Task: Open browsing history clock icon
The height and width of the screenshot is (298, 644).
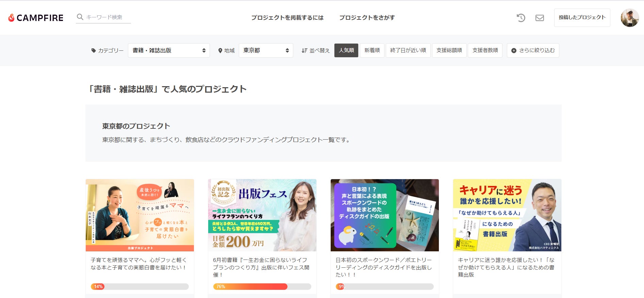Action: 521,18
